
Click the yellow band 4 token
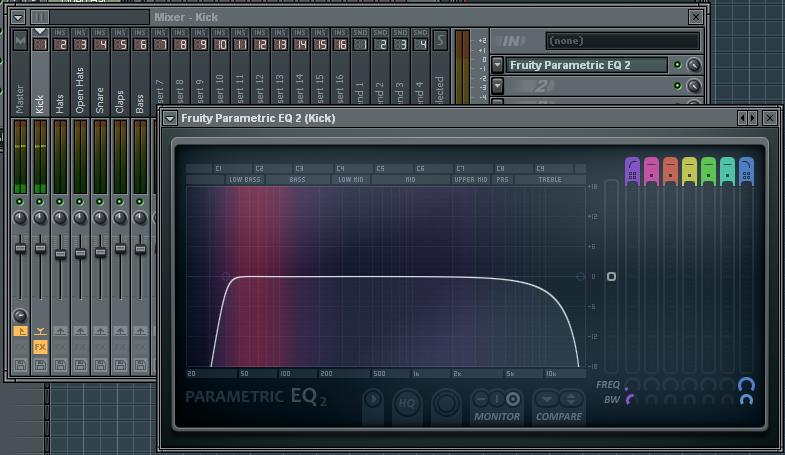(x=690, y=170)
